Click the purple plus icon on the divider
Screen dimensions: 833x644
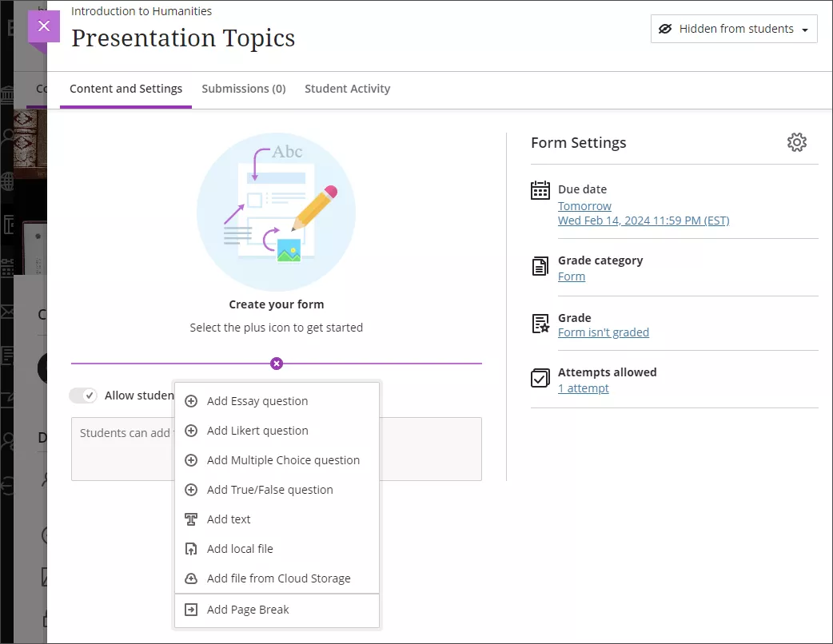coord(277,364)
